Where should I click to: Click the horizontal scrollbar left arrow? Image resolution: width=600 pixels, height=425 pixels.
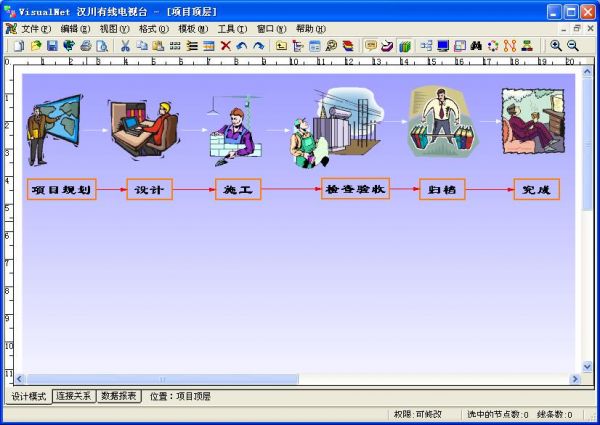click(x=20, y=379)
